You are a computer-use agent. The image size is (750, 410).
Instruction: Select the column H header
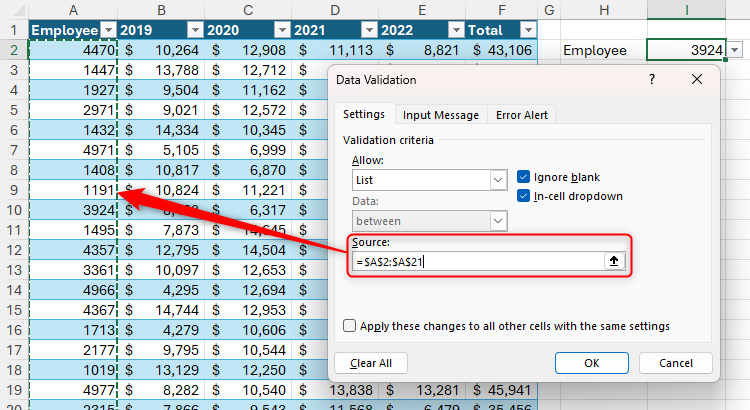pyautogui.click(x=603, y=9)
